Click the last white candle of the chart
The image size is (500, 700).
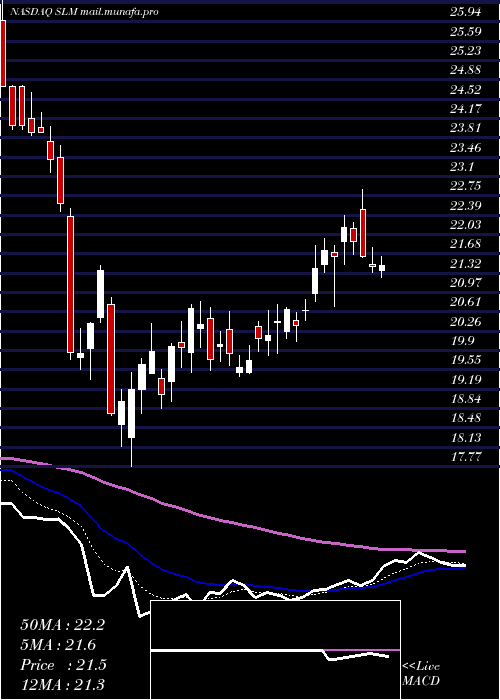[x=382, y=267]
